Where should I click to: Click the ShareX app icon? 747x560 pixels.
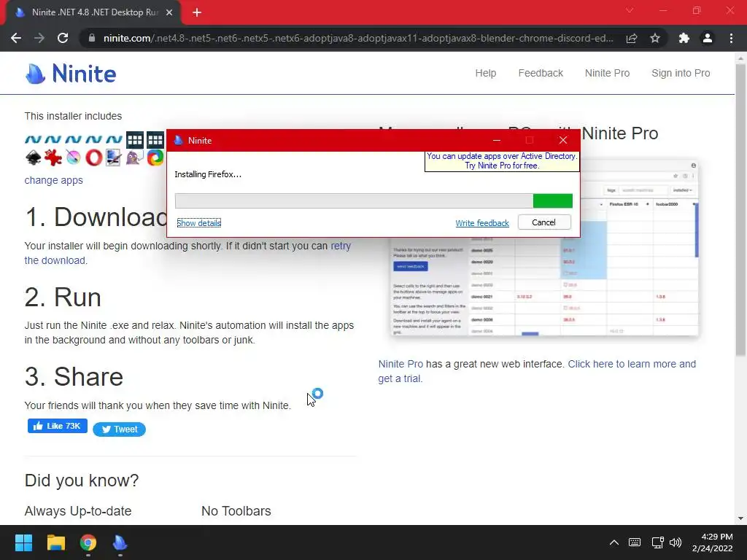pyautogui.click(x=155, y=157)
